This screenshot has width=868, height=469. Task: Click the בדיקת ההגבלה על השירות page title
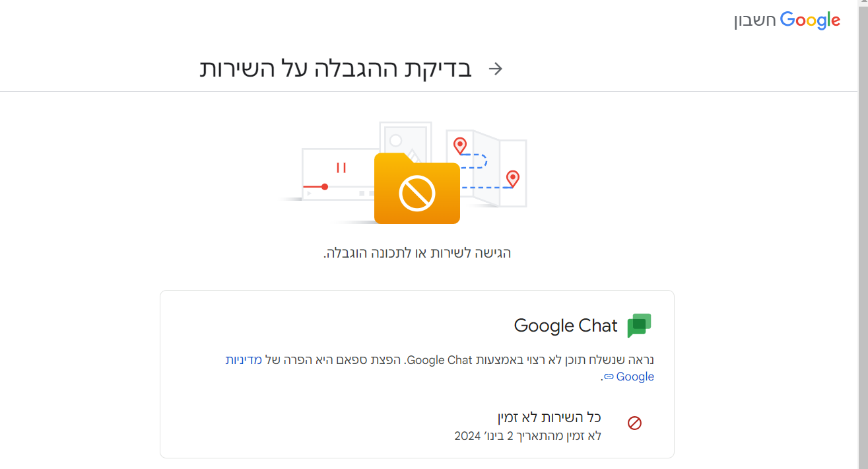tap(337, 67)
